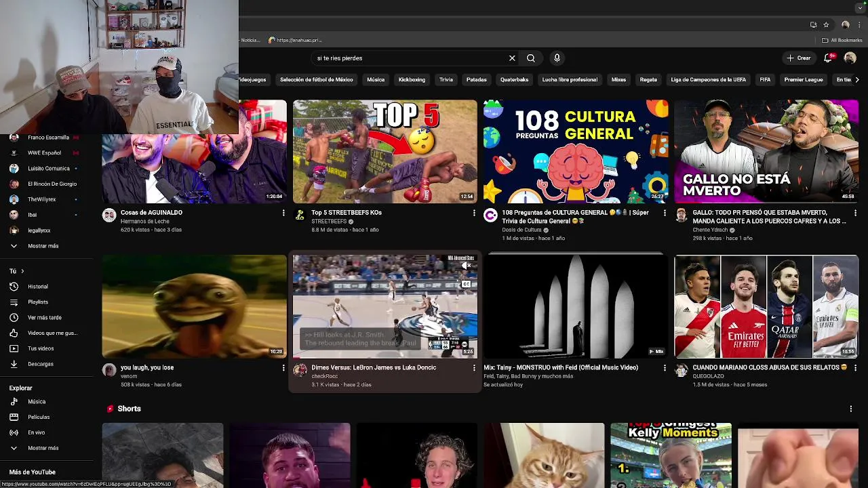Open more options for 108 Preguntas de CULTURA GENERAL
868x488 pixels.
[x=665, y=213]
